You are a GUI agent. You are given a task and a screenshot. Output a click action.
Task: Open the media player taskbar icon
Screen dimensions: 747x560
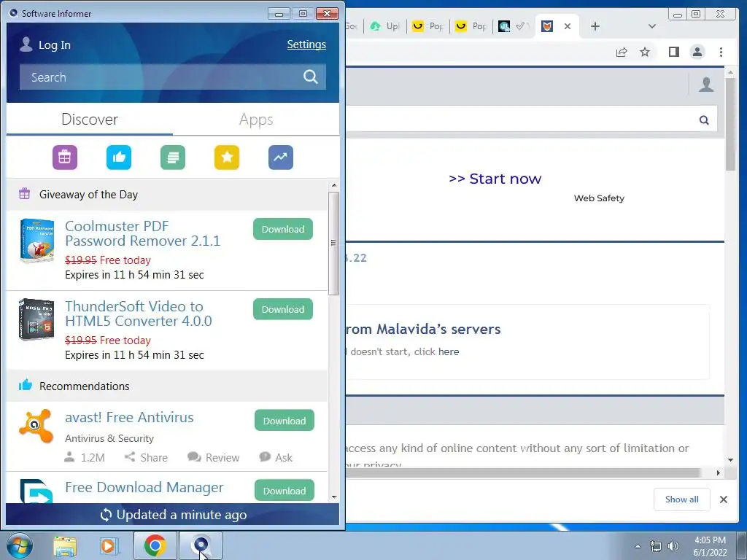point(109,546)
